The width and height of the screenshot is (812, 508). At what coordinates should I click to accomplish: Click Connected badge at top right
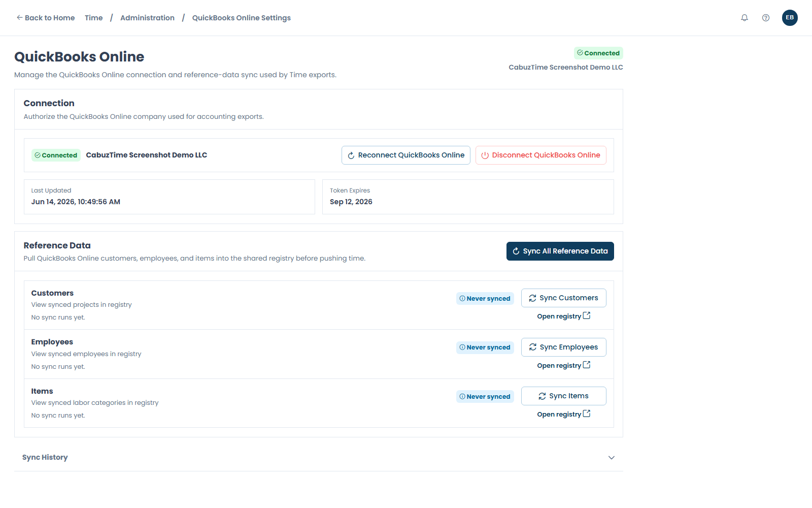(x=598, y=53)
